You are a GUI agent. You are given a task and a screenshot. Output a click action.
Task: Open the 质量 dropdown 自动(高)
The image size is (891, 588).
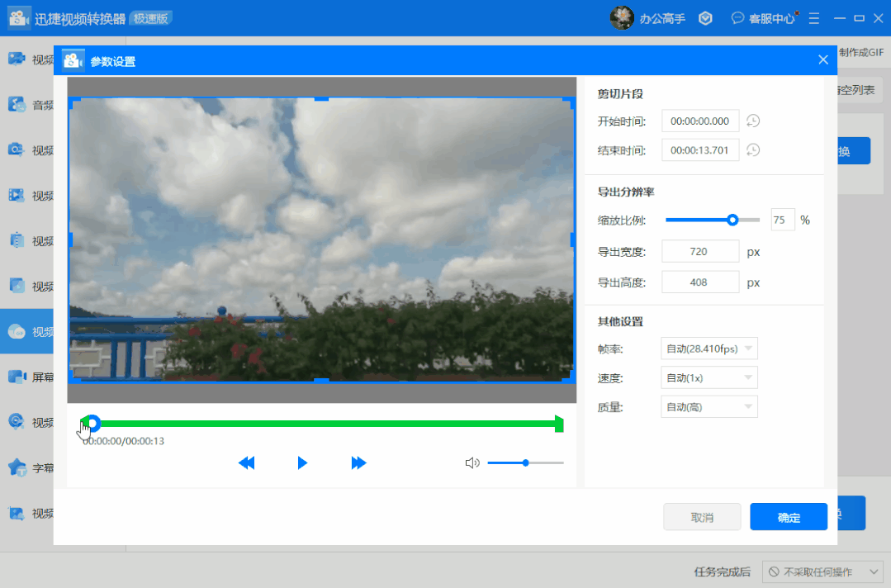(x=709, y=407)
